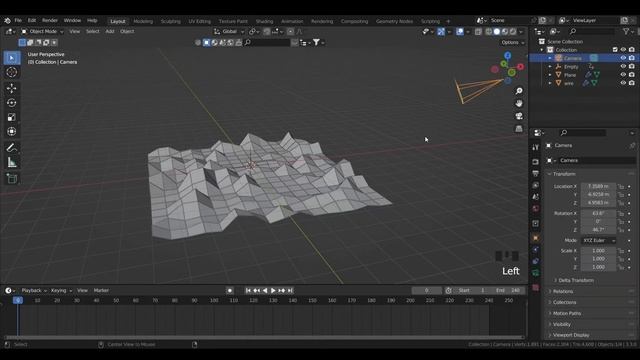Expand the Delta Transform panel

point(576,280)
